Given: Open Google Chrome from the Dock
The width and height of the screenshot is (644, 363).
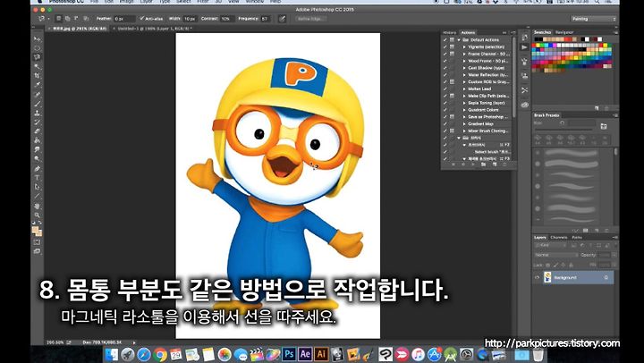Looking at the screenshot, I should pyautogui.click(x=160, y=354).
